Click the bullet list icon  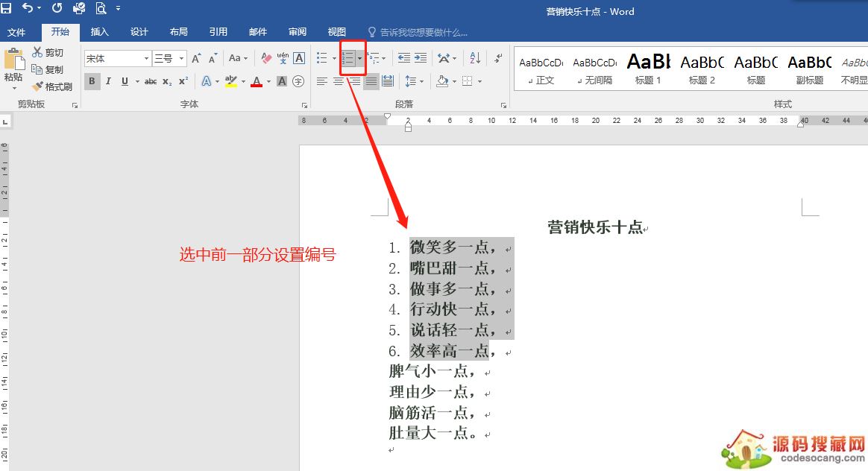(x=322, y=58)
